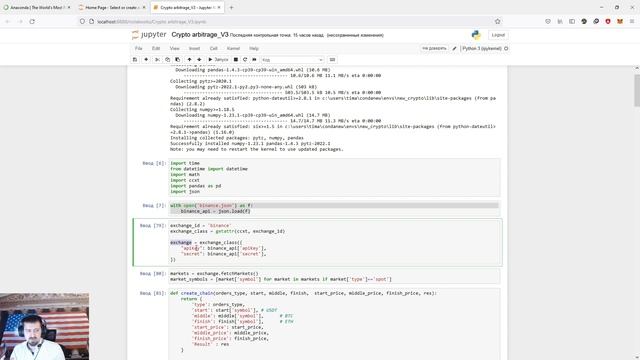Open the Firefox Pocket save icon

[x=548, y=21]
